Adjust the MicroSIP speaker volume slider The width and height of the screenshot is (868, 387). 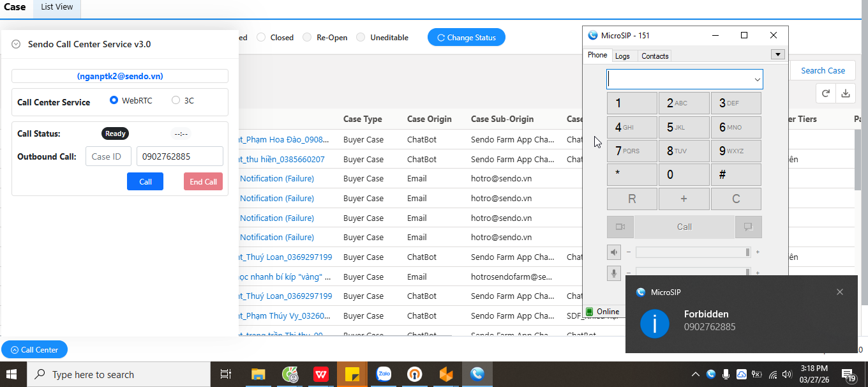(693, 252)
